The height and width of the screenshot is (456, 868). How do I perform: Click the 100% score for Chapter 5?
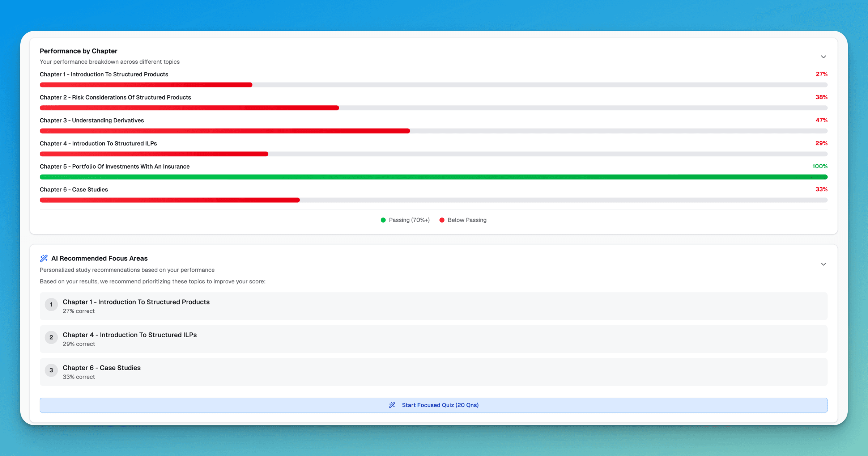820,166
